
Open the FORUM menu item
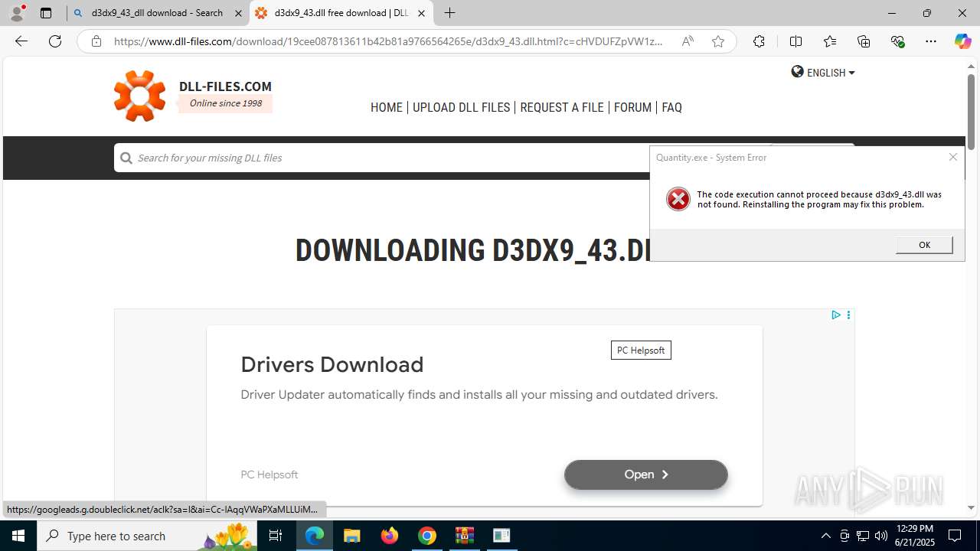pyautogui.click(x=632, y=107)
